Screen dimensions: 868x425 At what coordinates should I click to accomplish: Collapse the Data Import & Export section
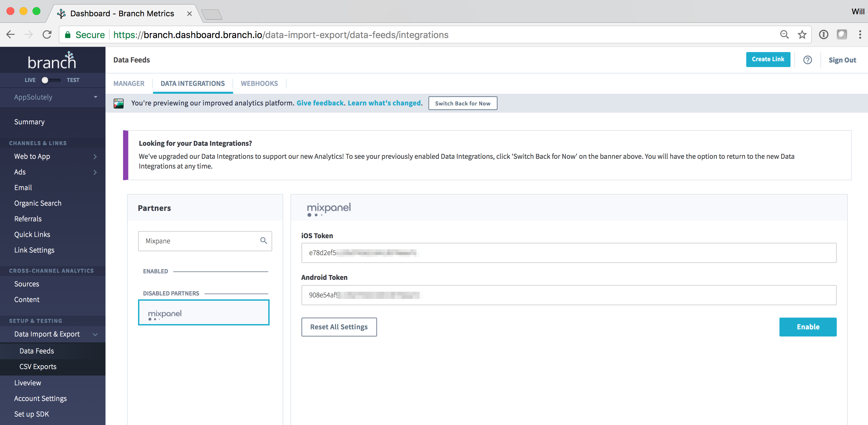[95, 334]
